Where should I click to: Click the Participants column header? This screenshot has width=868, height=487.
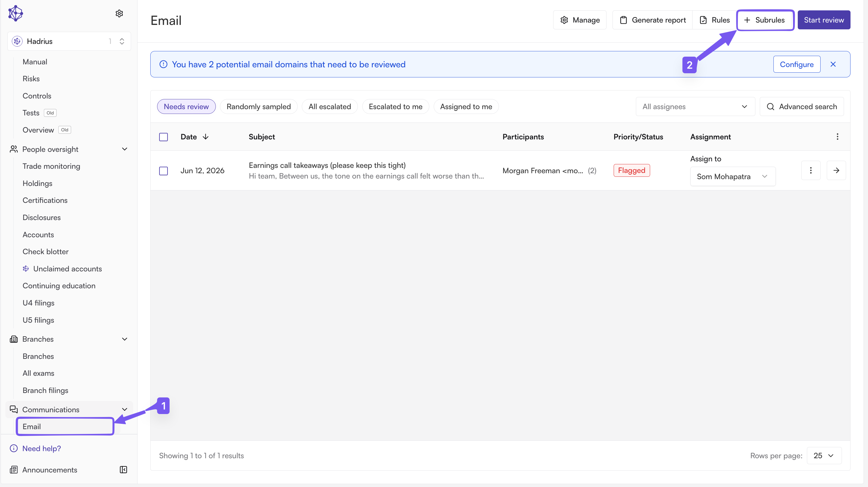click(523, 137)
